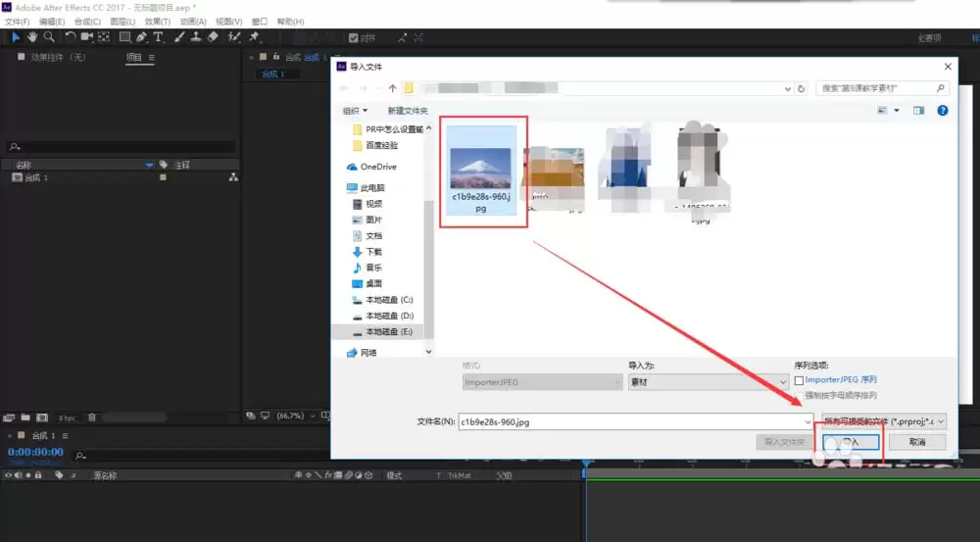
Task: Click the Cancel button in dialog
Action: [x=917, y=442]
